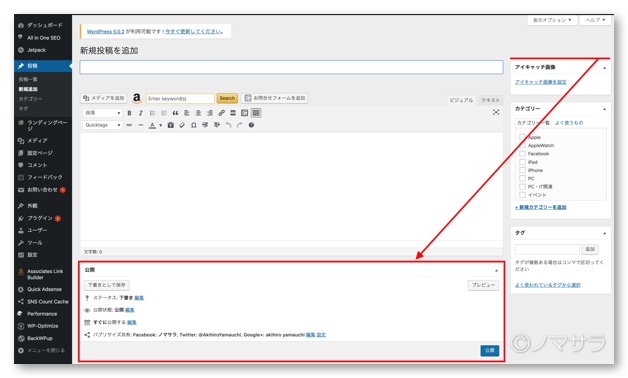Open keyboard shortcuts help question-mark icon
This screenshot has width=628, height=378.
pos(251,125)
